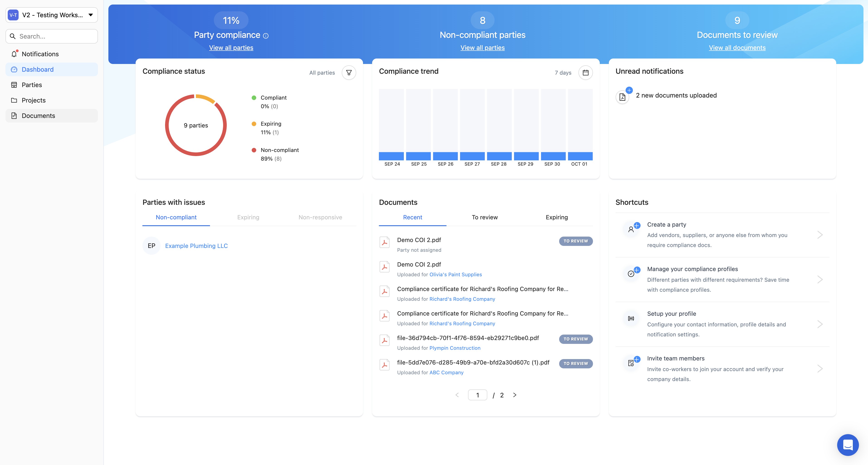Viewport: 868px width, 465px height.
Task: Click the Party compliance info icon
Action: pos(266,36)
